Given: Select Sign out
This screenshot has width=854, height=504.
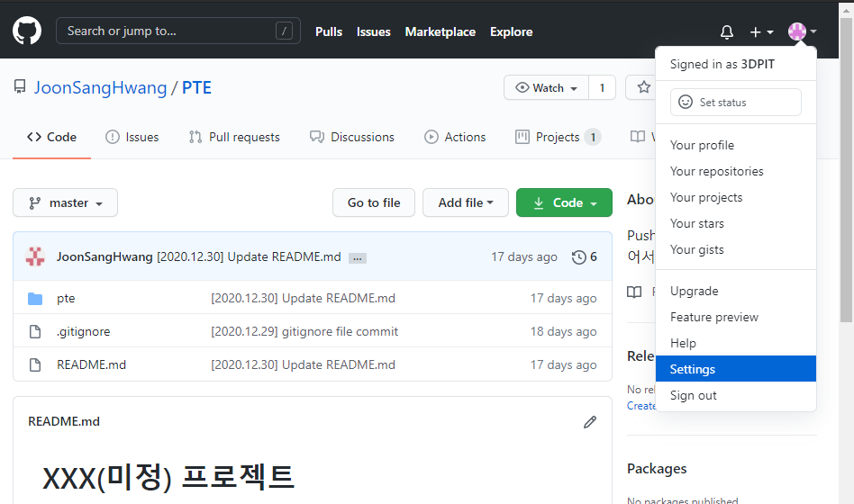Looking at the screenshot, I should 736,396.
